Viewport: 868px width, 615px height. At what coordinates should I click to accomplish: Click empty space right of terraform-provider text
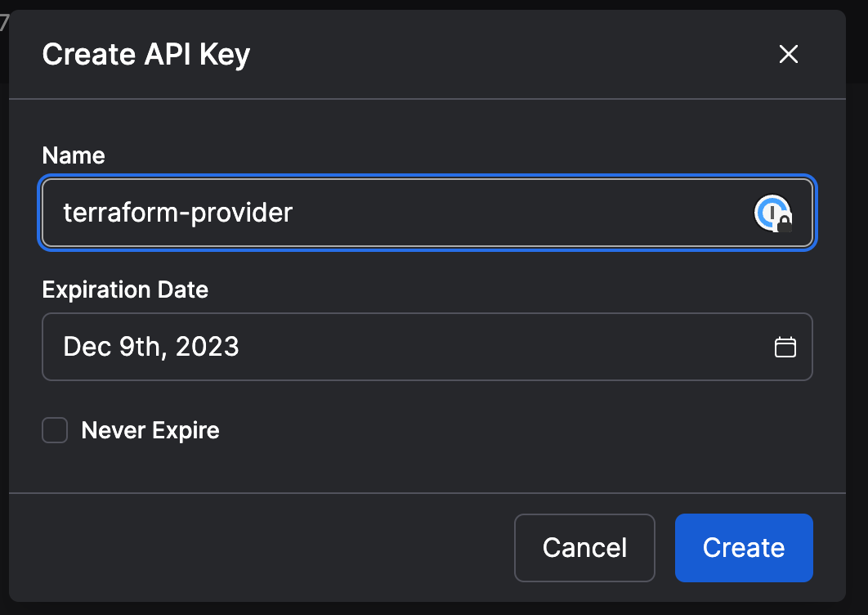click(521, 213)
